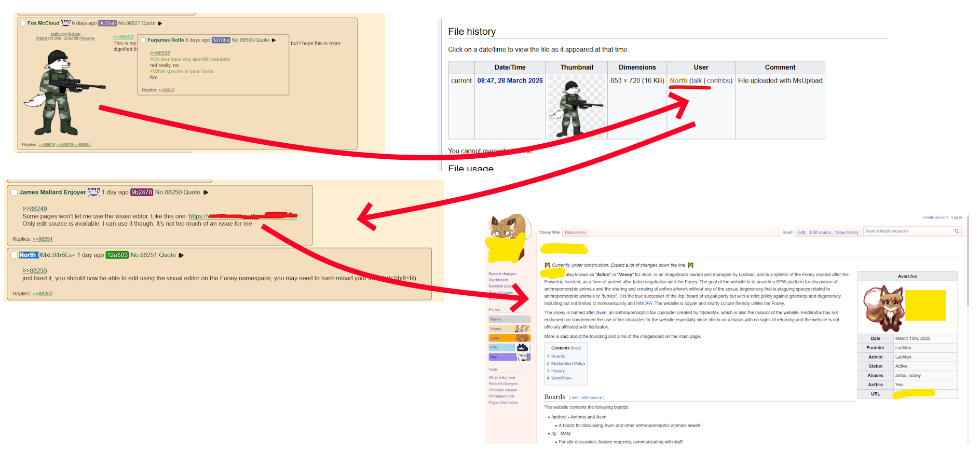Open reply link >>86628
The height and width of the screenshot is (466, 980).
pos(47,145)
